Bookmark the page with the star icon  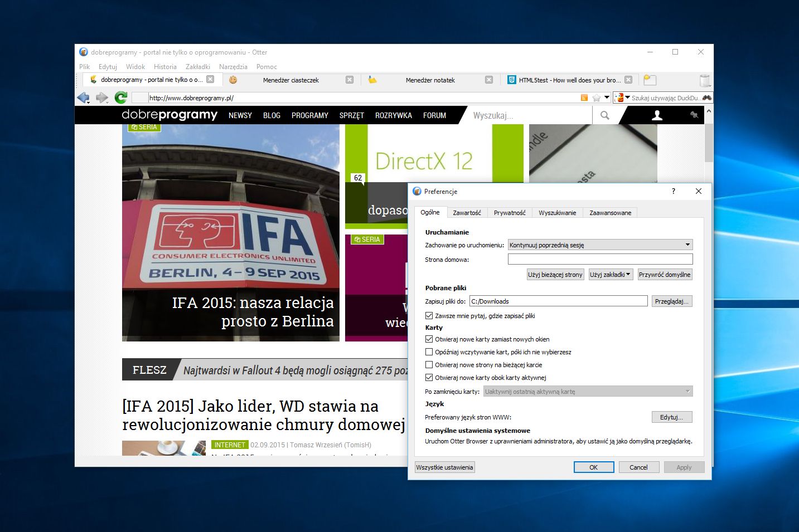point(597,98)
